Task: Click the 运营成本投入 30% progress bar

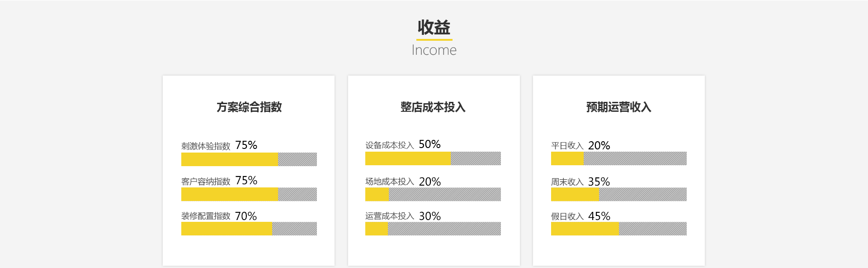Action: [433, 229]
